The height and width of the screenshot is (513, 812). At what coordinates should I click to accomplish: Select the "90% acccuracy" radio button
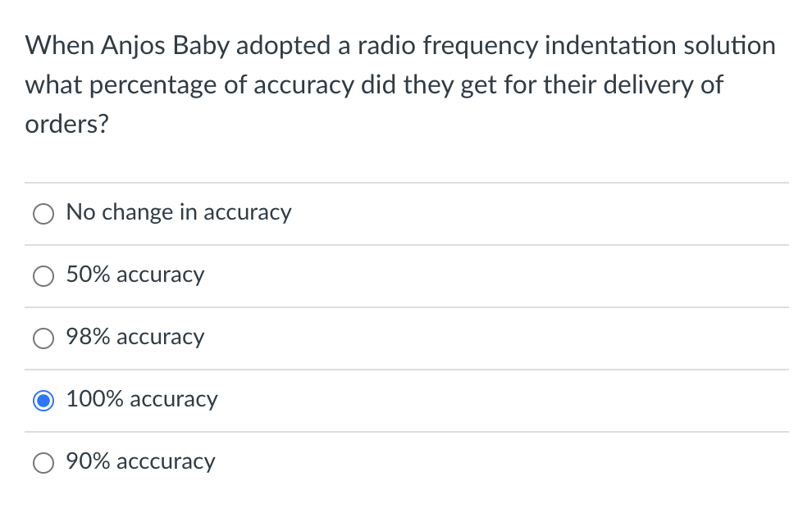click(x=43, y=462)
